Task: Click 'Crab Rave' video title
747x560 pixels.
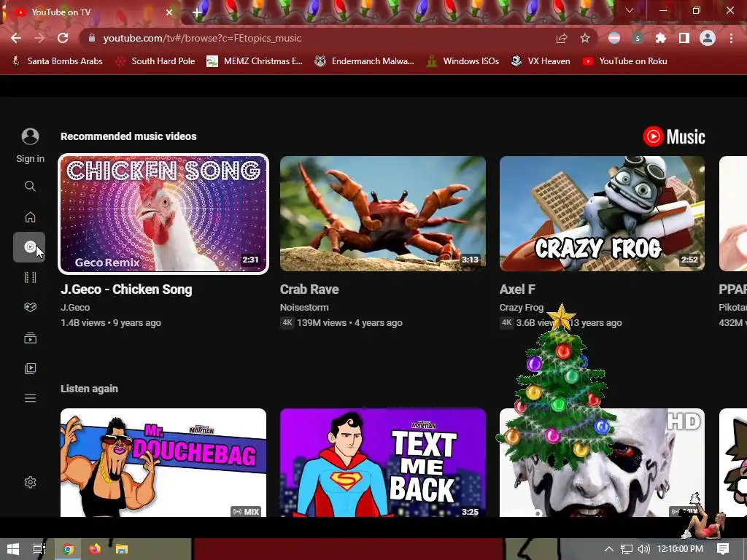Action: (309, 289)
